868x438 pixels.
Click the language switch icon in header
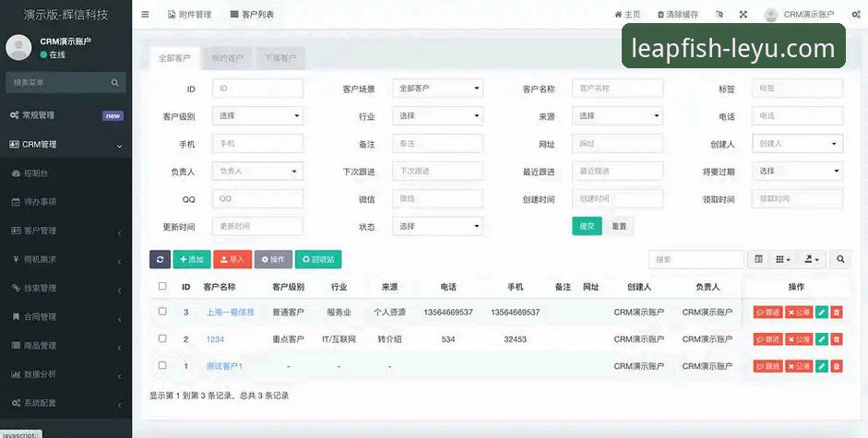pyautogui.click(x=719, y=15)
